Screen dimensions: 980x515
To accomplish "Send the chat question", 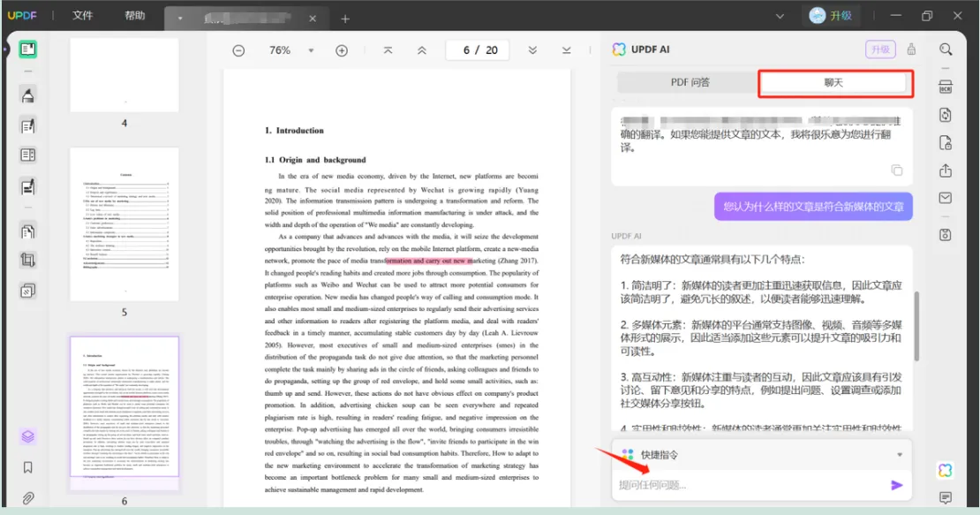I will click(897, 485).
